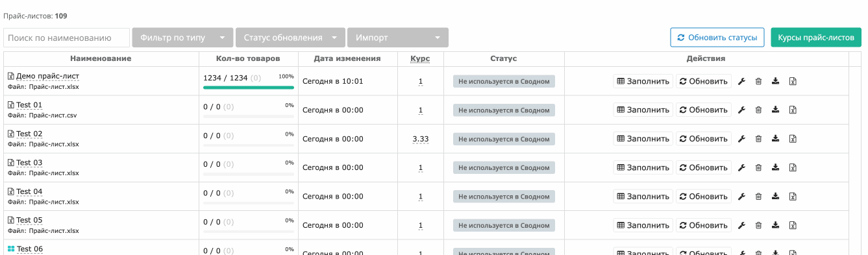Delete Test 04 with trash icon
This screenshot has height=255, width=868.
pyautogui.click(x=758, y=197)
